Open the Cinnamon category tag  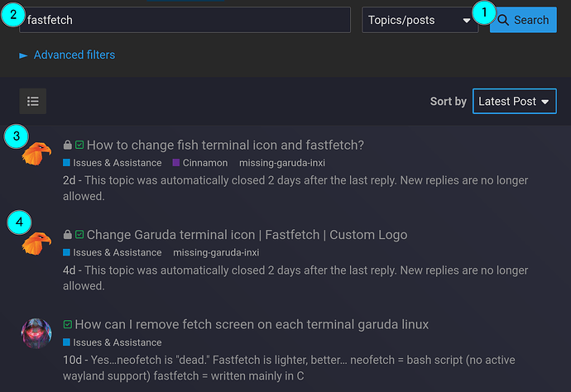(x=200, y=163)
